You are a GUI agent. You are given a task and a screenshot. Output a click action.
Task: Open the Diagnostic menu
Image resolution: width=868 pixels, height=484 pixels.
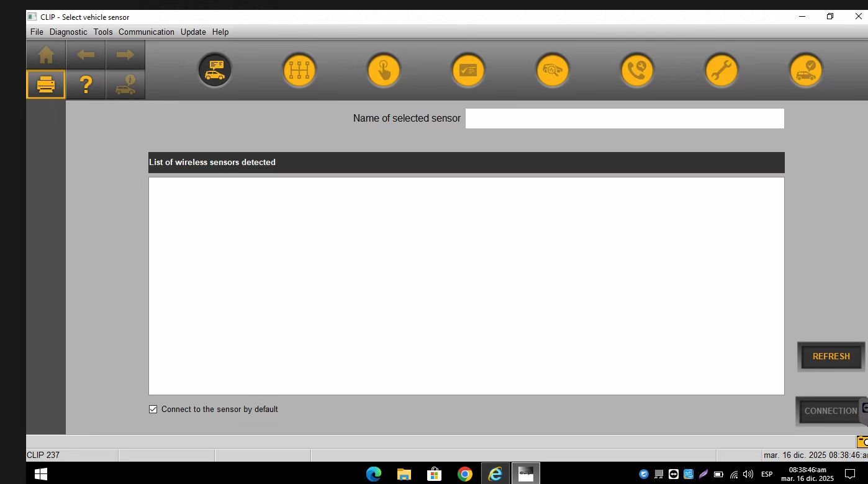click(68, 32)
